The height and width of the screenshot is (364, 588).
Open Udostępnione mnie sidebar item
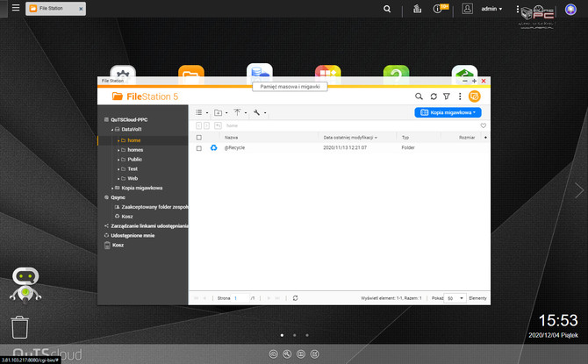(x=133, y=235)
